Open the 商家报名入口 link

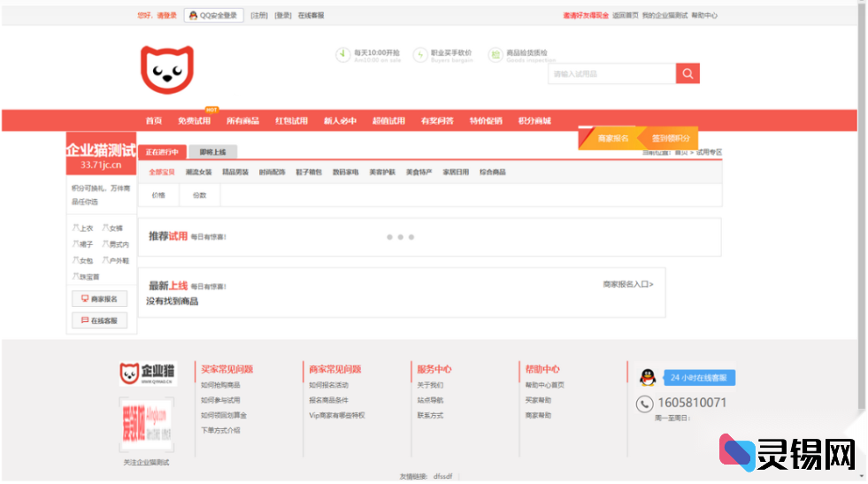pos(628,284)
